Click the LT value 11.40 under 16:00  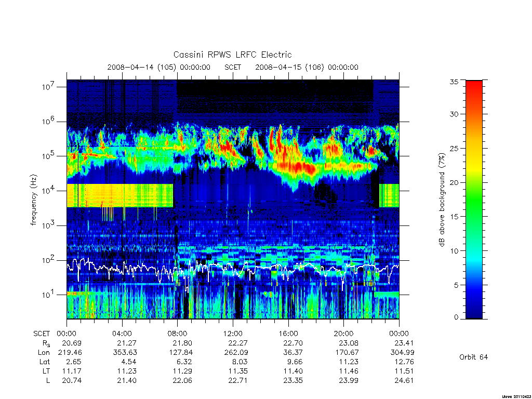[x=293, y=371]
